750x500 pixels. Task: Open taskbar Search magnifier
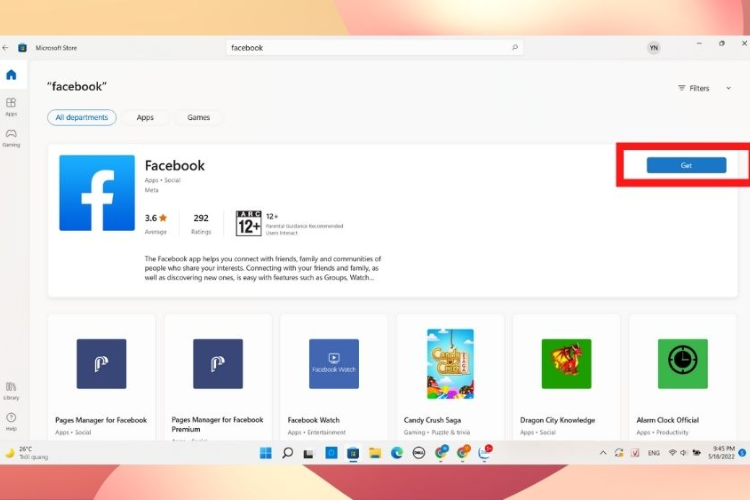click(287, 453)
